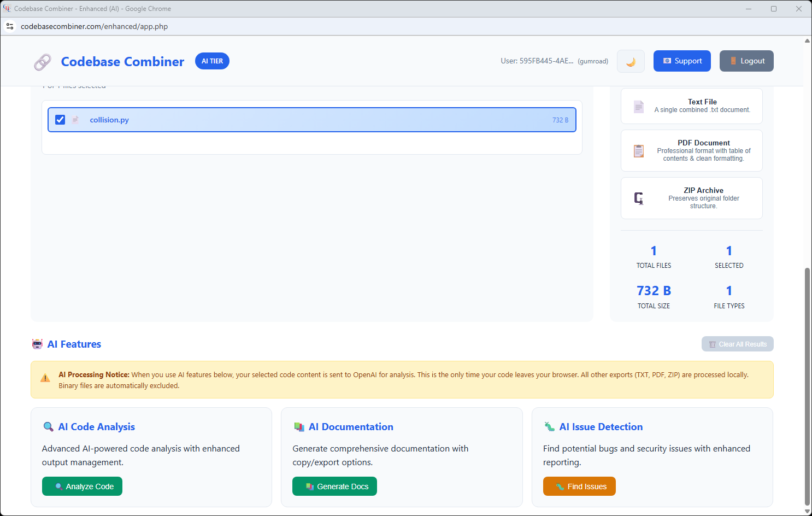
Task: Click the chain-link logo icon
Action: click(43, 62)
